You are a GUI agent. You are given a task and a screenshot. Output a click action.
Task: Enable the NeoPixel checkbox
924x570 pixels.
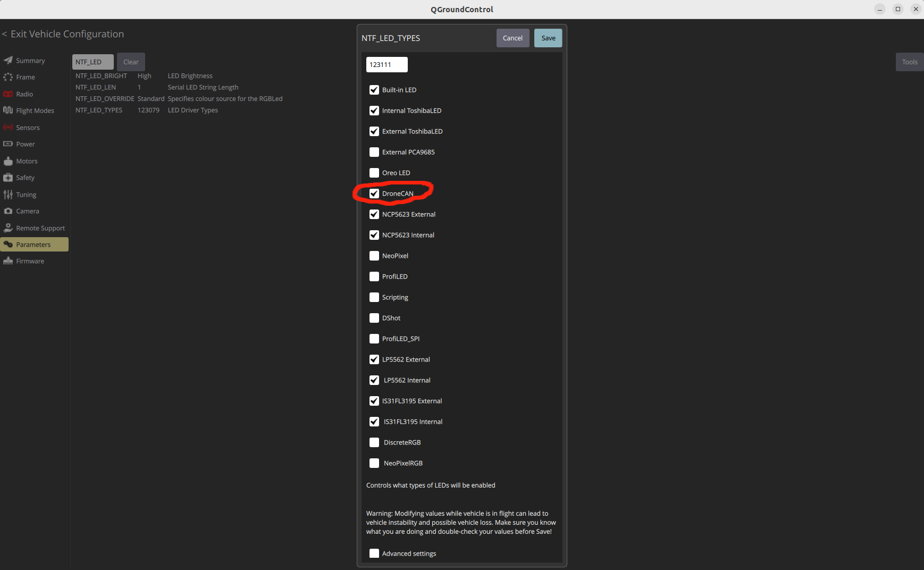pos(374,256)
